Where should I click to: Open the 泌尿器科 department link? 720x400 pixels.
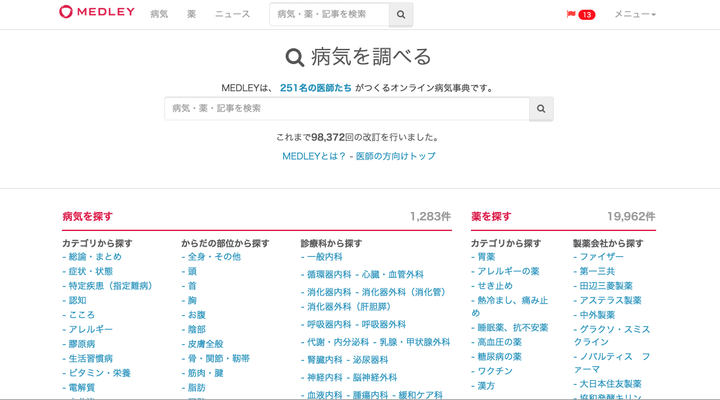pos(371,360)
